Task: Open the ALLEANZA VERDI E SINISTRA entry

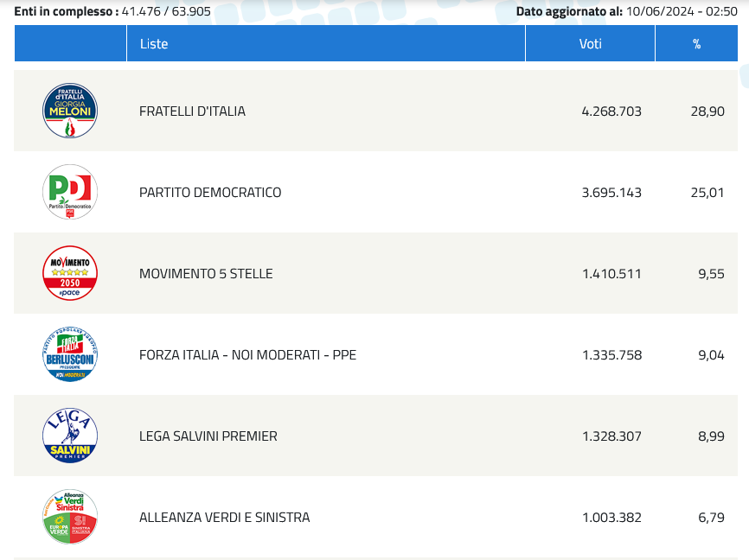Action: point(224,518)
